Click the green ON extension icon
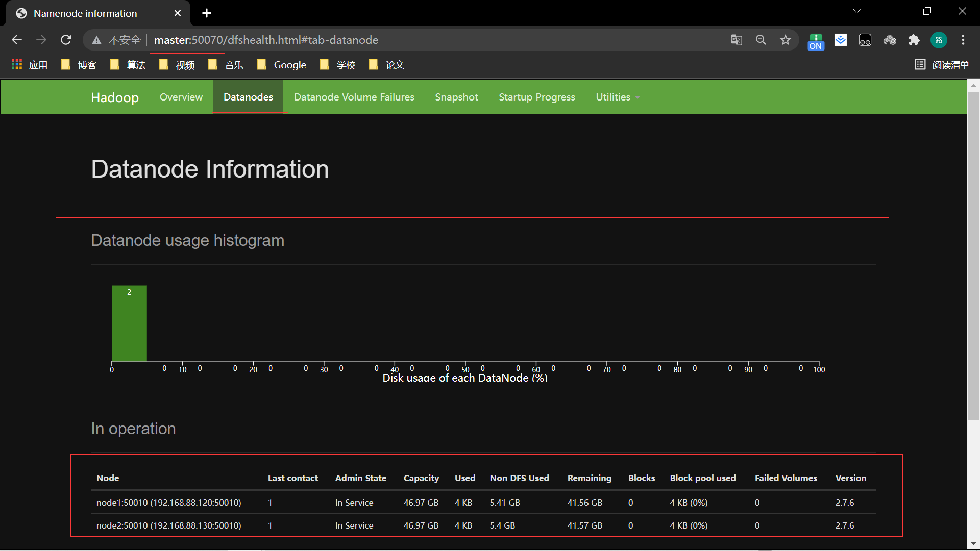 816,41
